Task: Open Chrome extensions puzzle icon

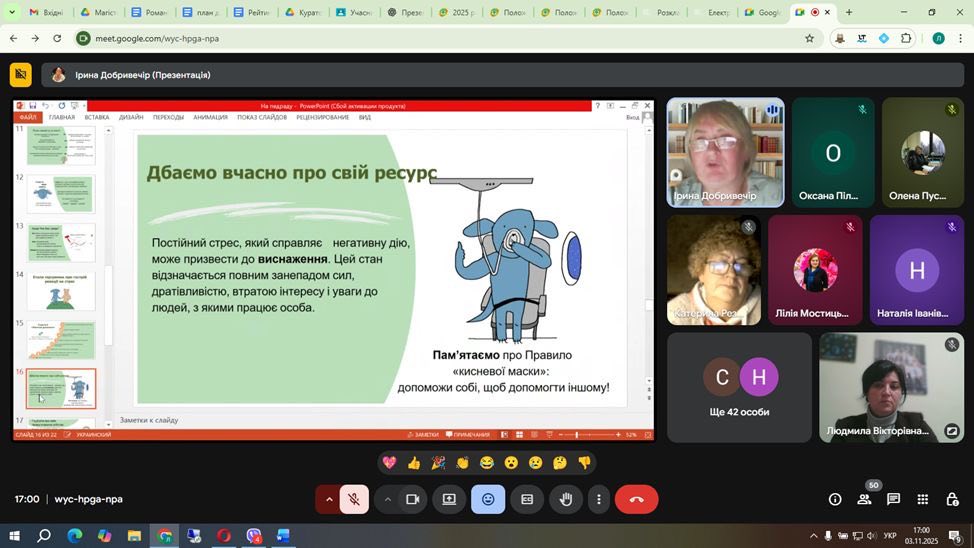Action: click(906, 39)
